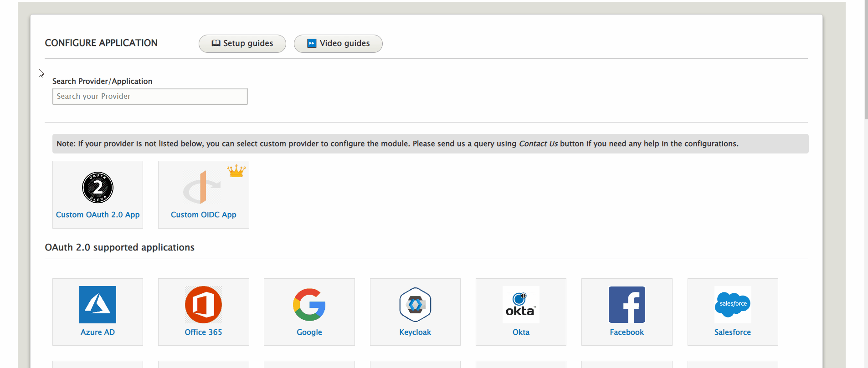Open the Custom OAuth 2.0 App link
Viewport: 868px width, 368px height.
pyautogui.click(x=98, y=215)
